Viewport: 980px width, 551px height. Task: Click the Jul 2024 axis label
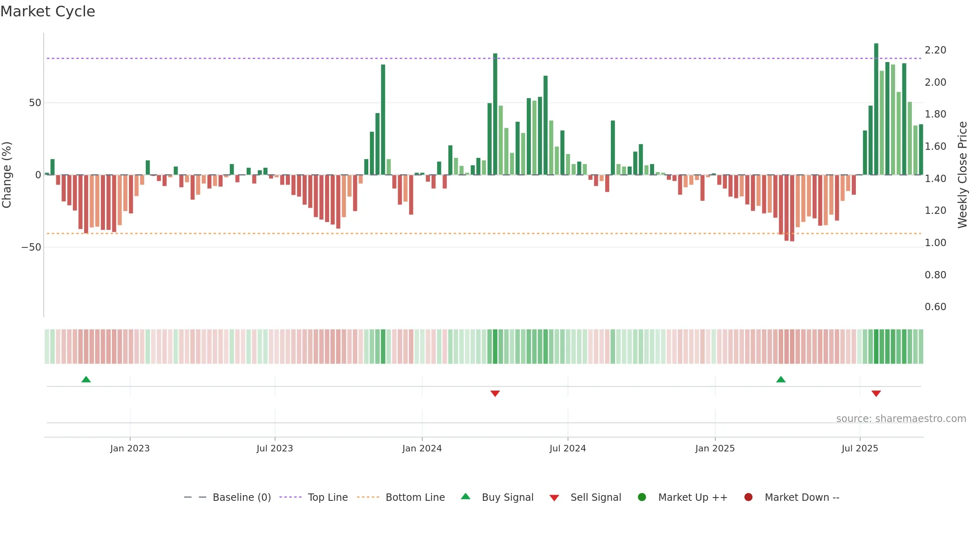point(568,449)
